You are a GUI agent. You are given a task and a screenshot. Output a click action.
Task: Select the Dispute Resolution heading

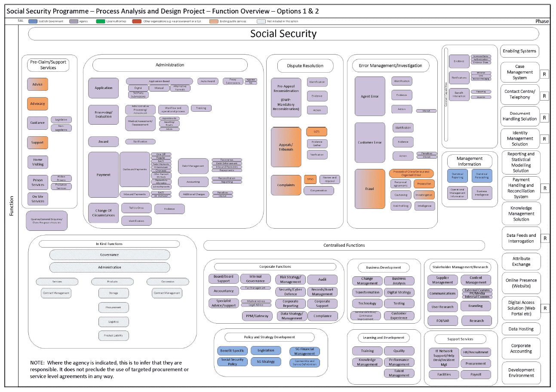click(x=305, y=66)
